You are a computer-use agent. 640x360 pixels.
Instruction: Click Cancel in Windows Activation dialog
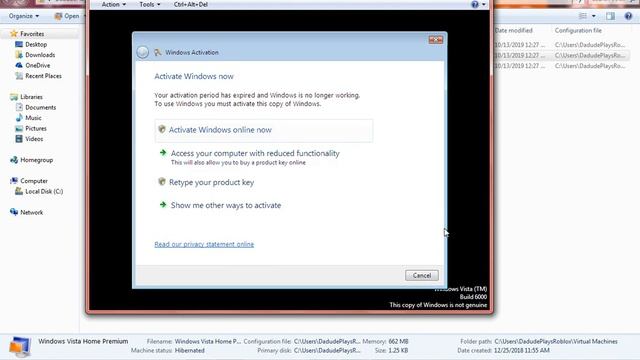click(x=422, y=276)
